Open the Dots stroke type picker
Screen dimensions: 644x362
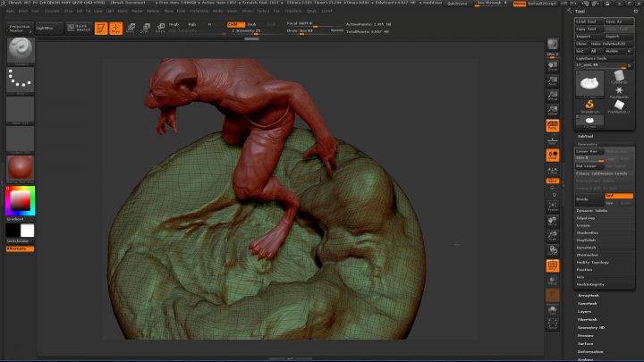(20, 80)
